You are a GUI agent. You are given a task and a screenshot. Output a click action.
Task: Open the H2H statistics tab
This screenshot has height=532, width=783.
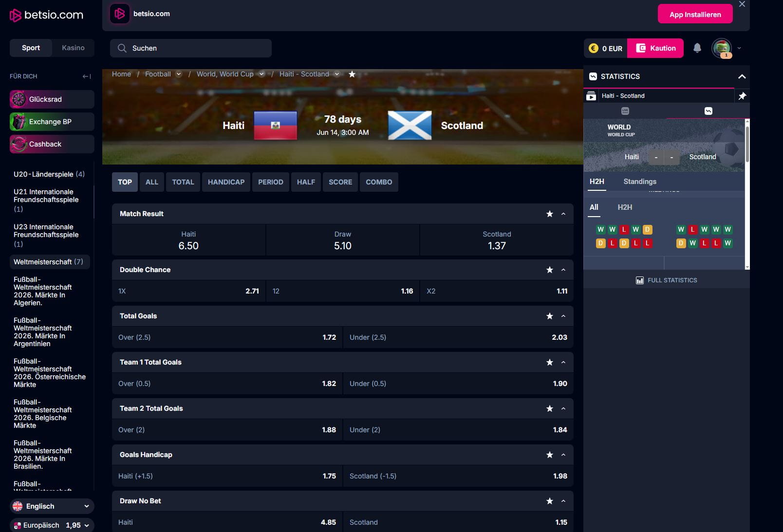pyautogui.click(x=596, y=181)
